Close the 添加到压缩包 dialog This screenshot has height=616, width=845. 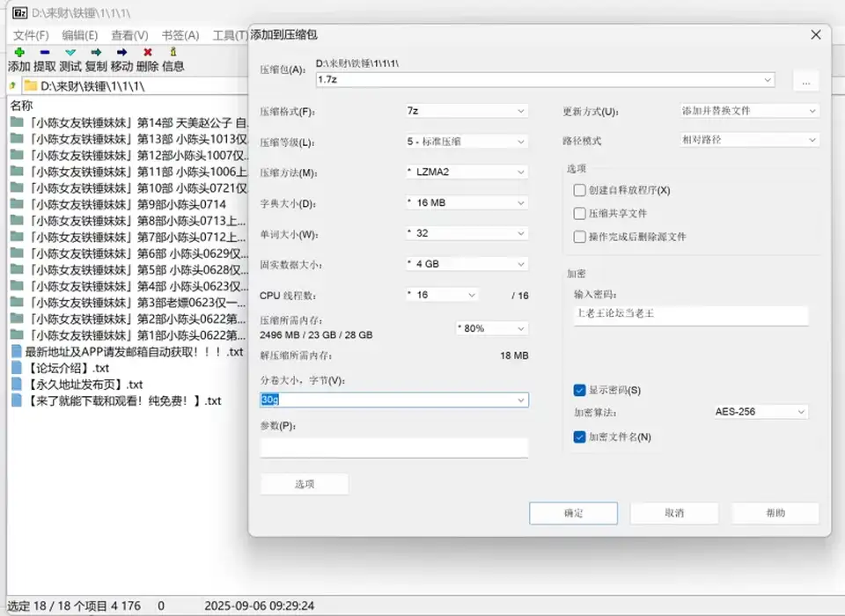click(816, 35)
